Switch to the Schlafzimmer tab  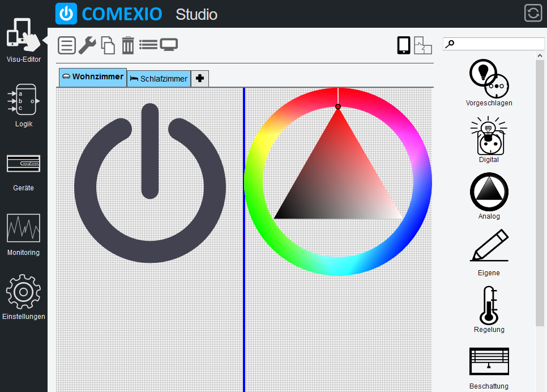coord(159,79)
